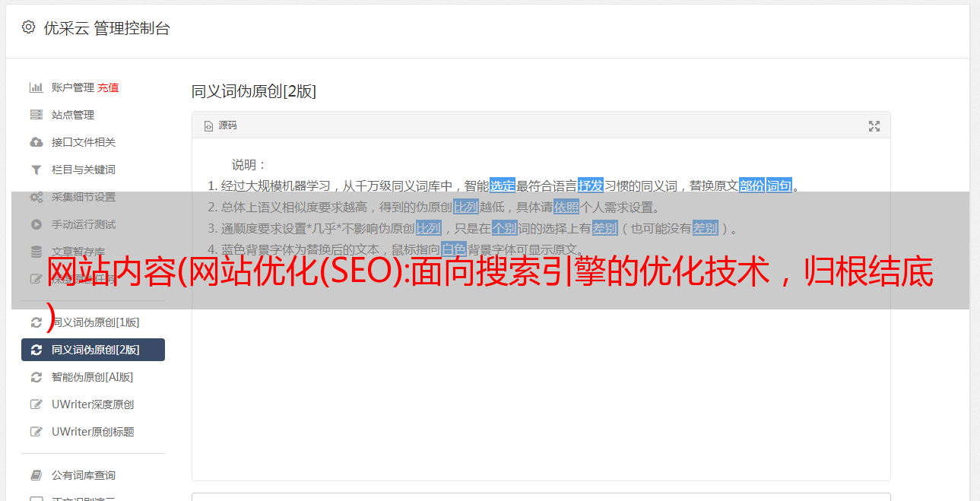Open the 账户管理 menu item
Screen dimensions: 980x501
73,87
